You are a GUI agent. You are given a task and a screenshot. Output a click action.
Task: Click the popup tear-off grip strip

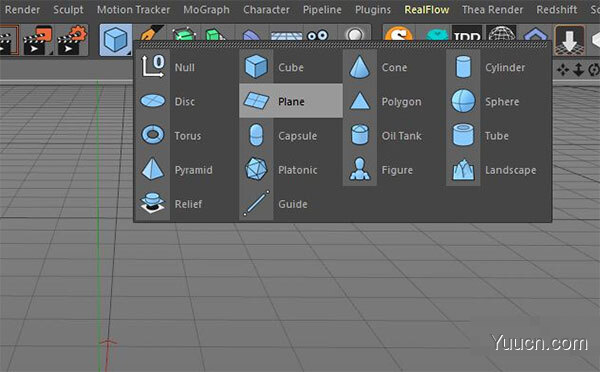pyautogui.click(x=343, y=45)
